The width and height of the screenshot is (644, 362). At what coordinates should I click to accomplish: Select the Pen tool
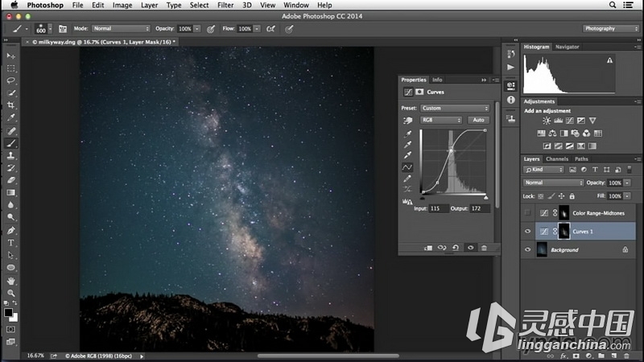click(x=11, y=230)
